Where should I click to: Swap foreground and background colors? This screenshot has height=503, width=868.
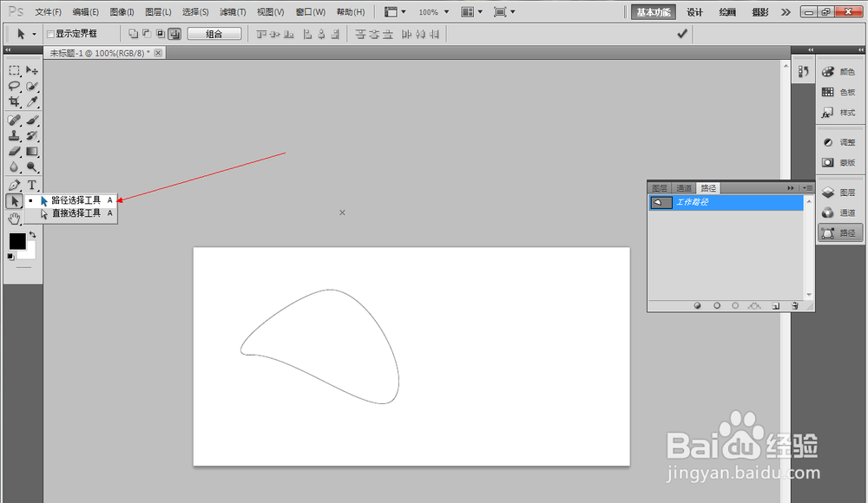click(x=33, y=235)
